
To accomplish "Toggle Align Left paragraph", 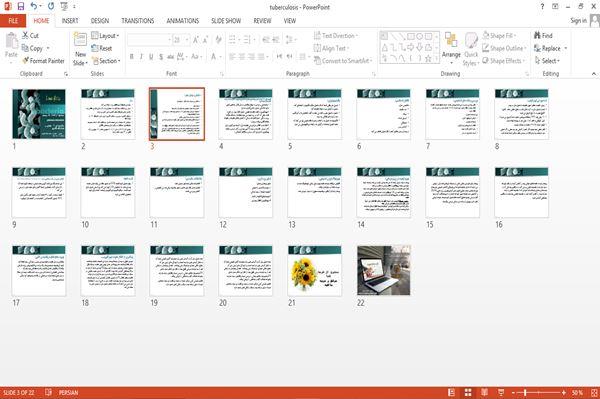I will point(232,57).
